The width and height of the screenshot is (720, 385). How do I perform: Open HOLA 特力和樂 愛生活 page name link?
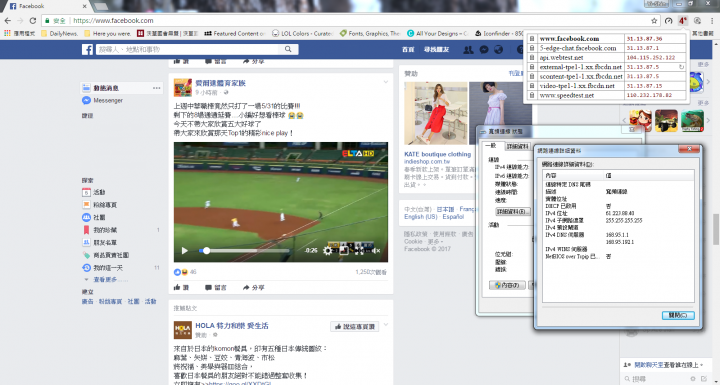(x=232, y=326)
